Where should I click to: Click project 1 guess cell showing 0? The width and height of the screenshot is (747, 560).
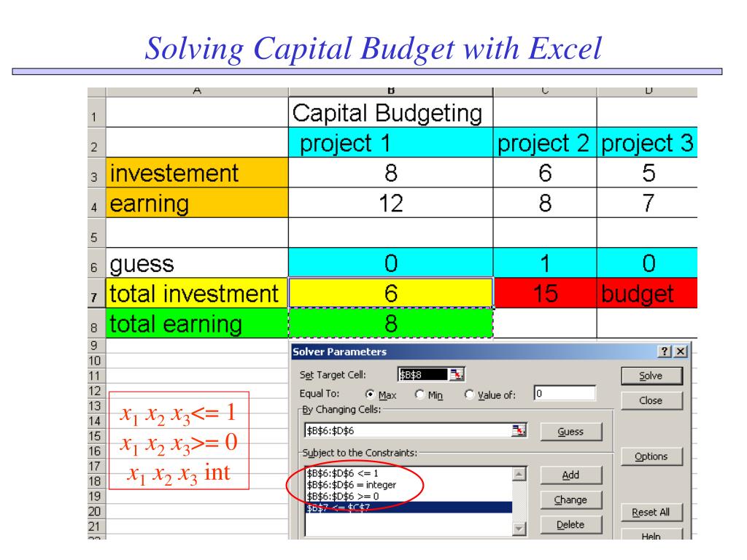(391, 262)
